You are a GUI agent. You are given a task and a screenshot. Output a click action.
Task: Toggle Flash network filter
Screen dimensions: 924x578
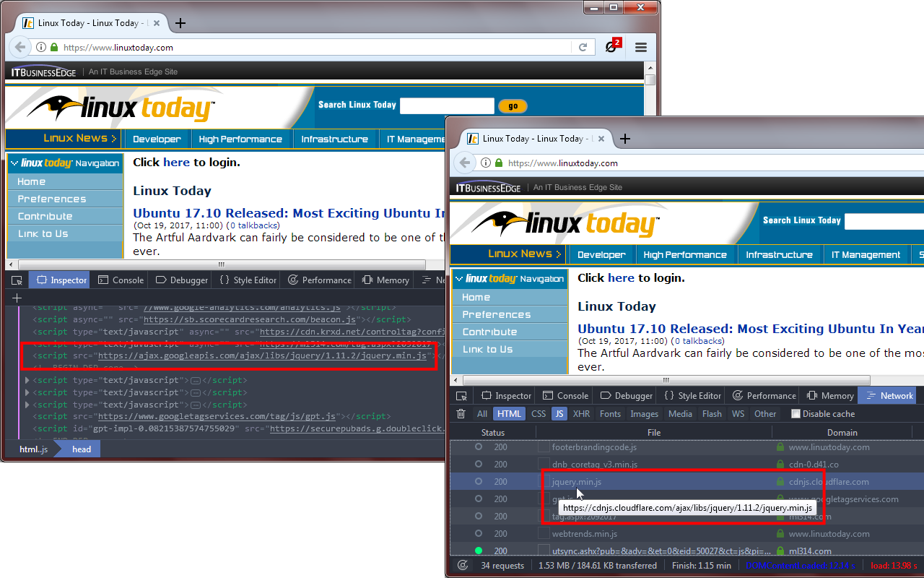pos(712,414)
